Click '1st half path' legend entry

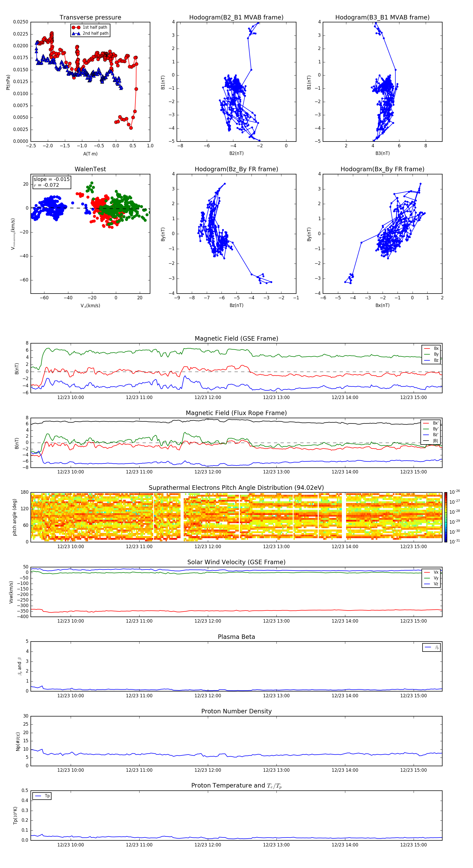pos(90,27)
